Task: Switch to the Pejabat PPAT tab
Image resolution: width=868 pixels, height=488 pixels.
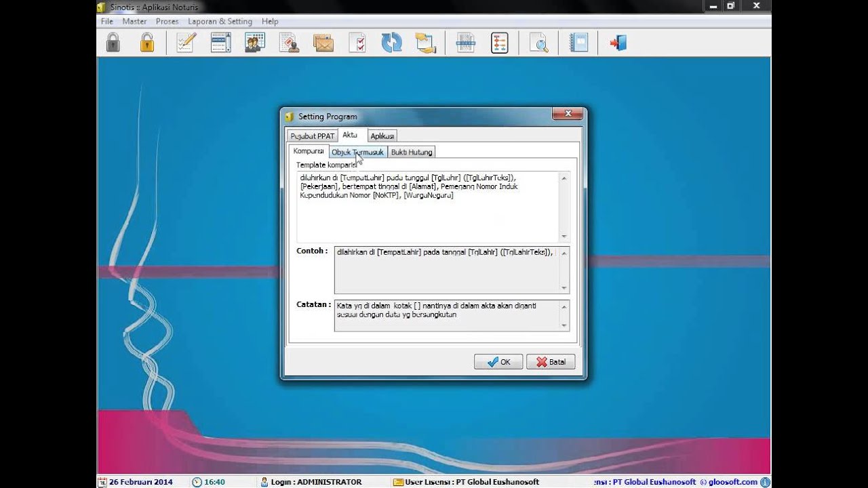Action: point(313,136)
